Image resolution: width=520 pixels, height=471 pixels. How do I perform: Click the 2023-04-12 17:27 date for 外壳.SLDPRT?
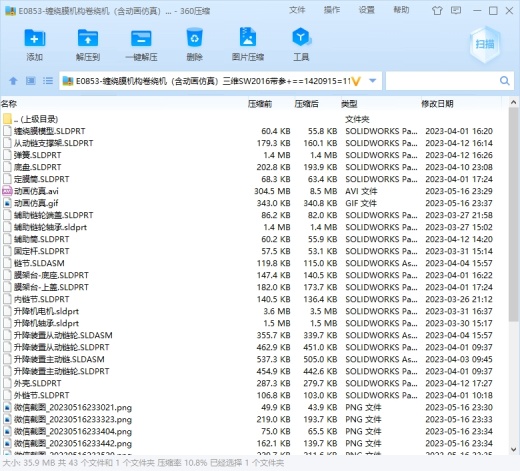[x=459, y=383]
